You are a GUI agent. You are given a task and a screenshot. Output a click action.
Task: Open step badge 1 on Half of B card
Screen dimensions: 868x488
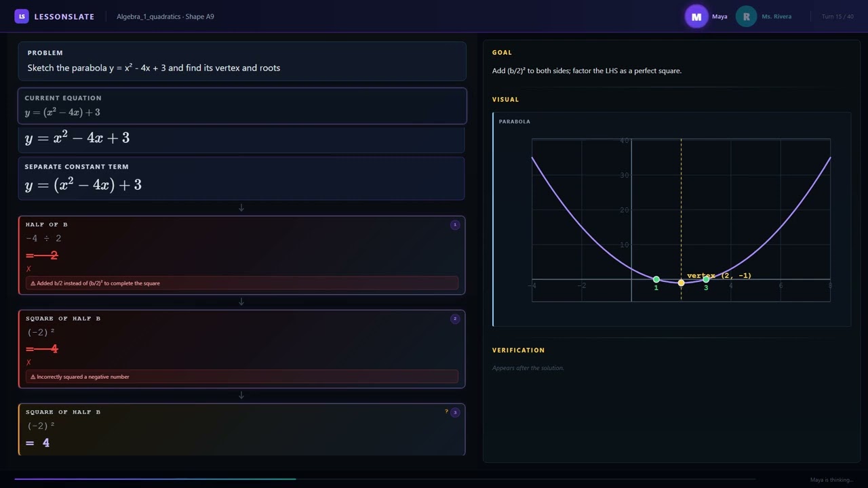(x=455, y=224)
